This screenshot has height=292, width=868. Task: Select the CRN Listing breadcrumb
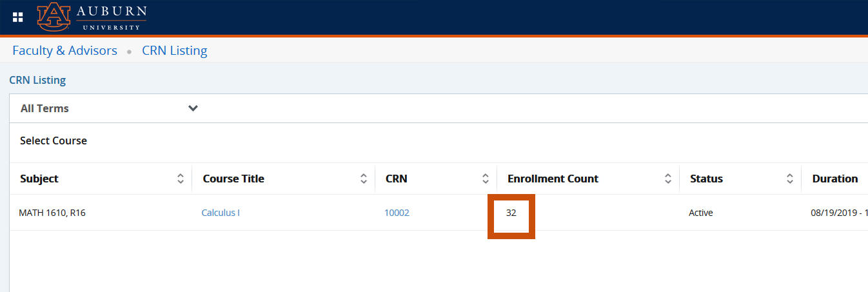(175, 50)
